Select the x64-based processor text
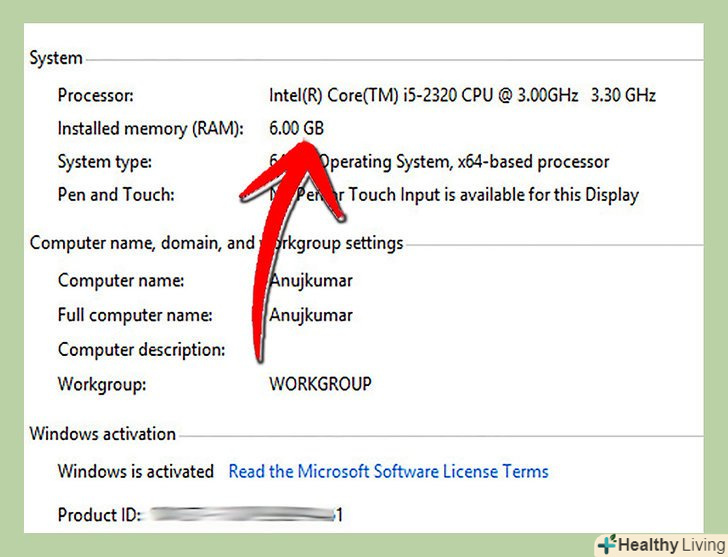The image size is (728, 557). coord(533,162)
